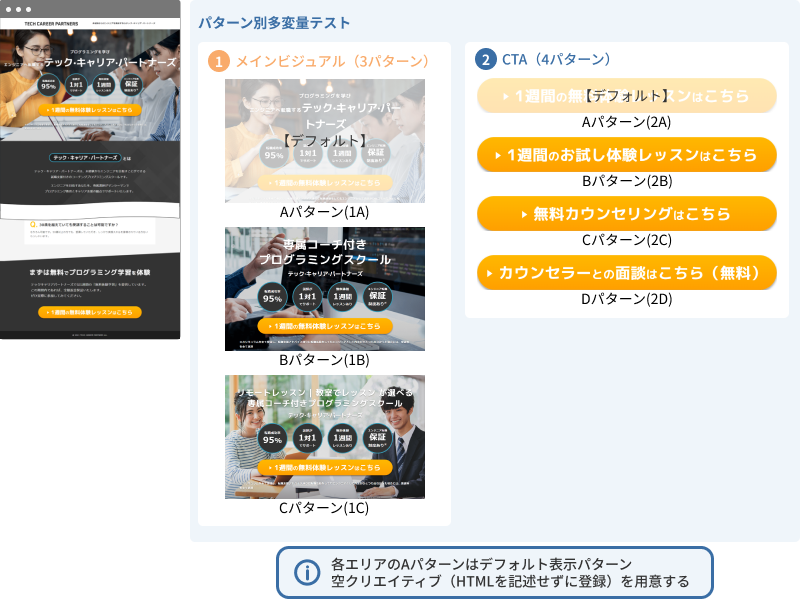Click the Q icon in the mockup FAQ box
This screenshot has height=599, width=800.
click(x=33, y=224)
